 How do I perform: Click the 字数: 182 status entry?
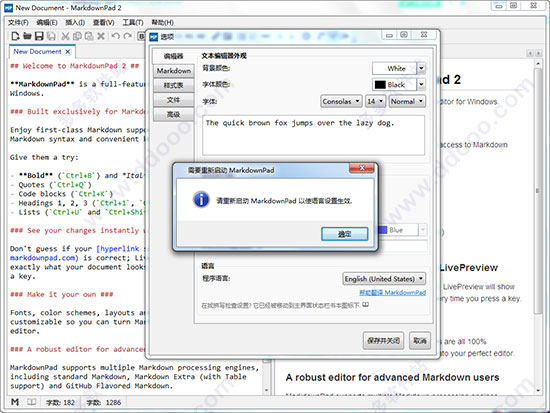pos(60,402)
